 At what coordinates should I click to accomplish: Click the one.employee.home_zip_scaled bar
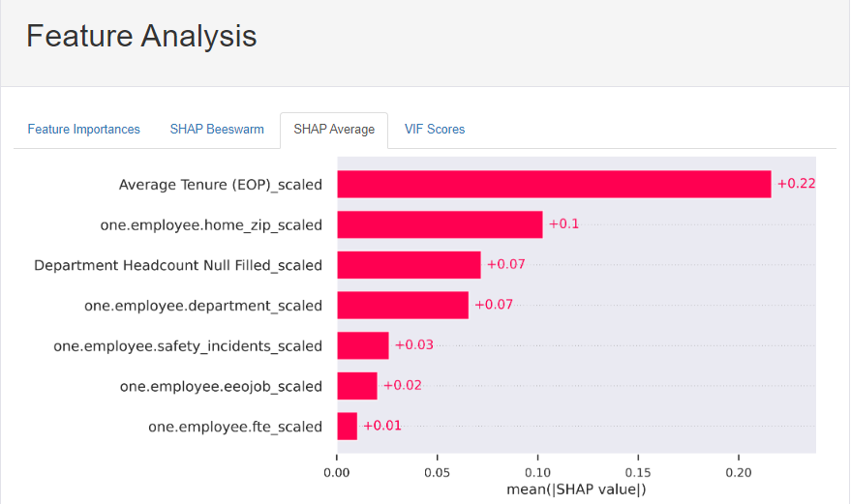(440, 224)
